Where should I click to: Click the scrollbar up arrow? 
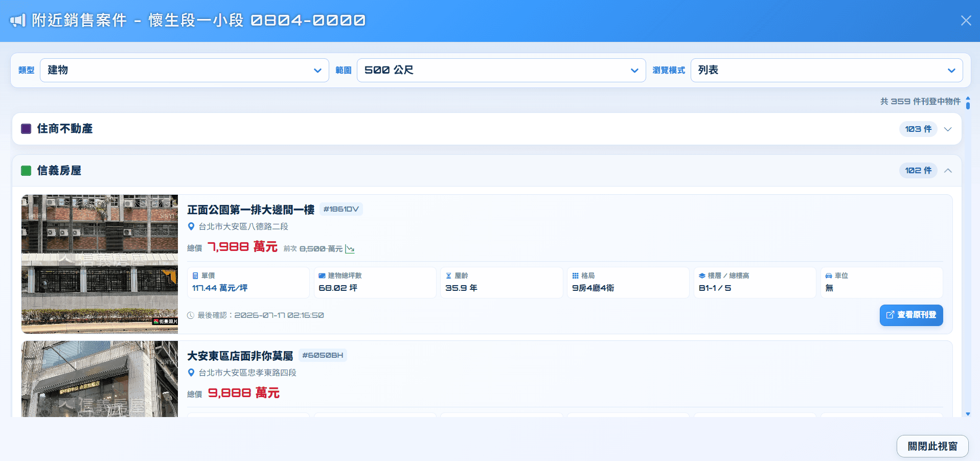pos(968,98)
